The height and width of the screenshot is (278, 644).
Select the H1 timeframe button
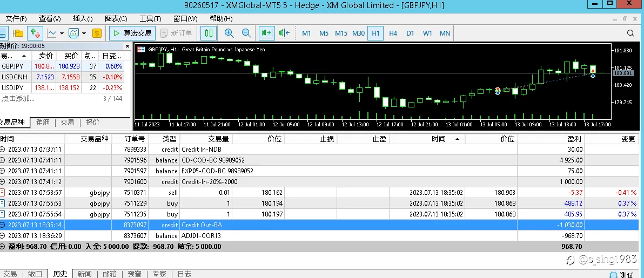click(375, 33)
